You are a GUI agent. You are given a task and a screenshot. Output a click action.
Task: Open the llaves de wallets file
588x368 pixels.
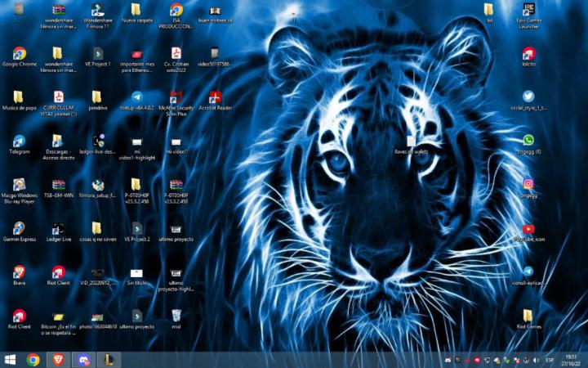(x=411, y=141)
